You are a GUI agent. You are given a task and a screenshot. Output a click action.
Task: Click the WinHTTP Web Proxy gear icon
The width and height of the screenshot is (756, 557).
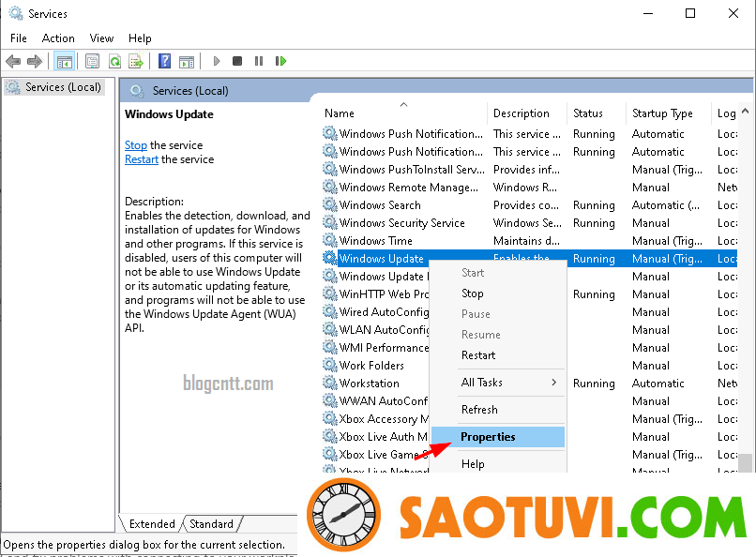pos(330,294)
